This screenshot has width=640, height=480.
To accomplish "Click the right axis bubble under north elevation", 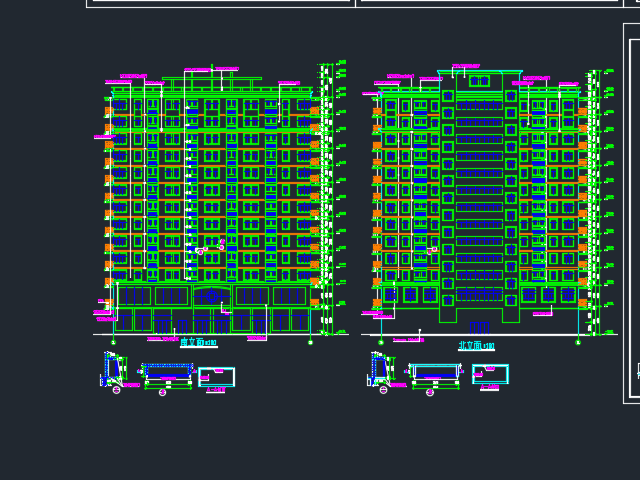I will pyautogui.click(x=578, y=342).
